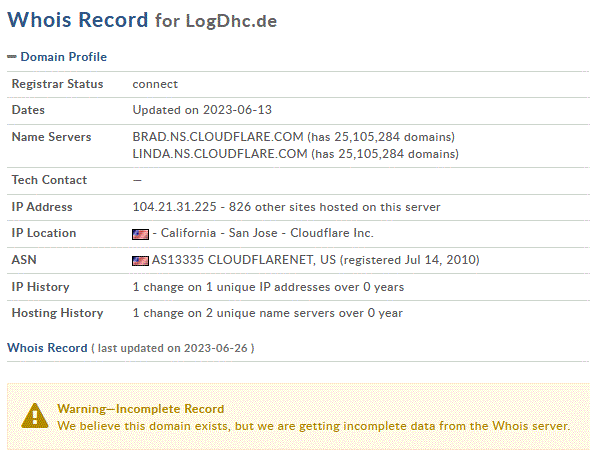This screenshot has width=591, height=462.
Task: Click the Tech Contact dash value
Action: (137, 181)
